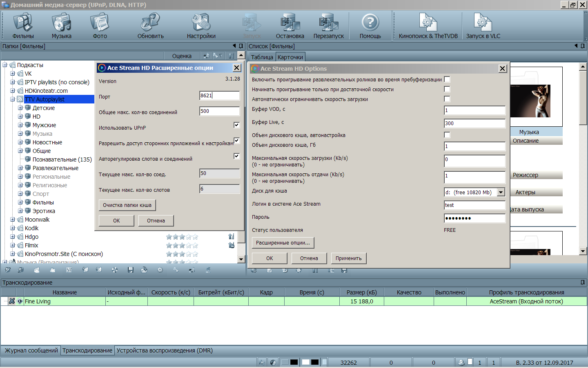Click the Обновить (Refresh) toolbar icon
The image size is (588, 368).
point(150,26)
